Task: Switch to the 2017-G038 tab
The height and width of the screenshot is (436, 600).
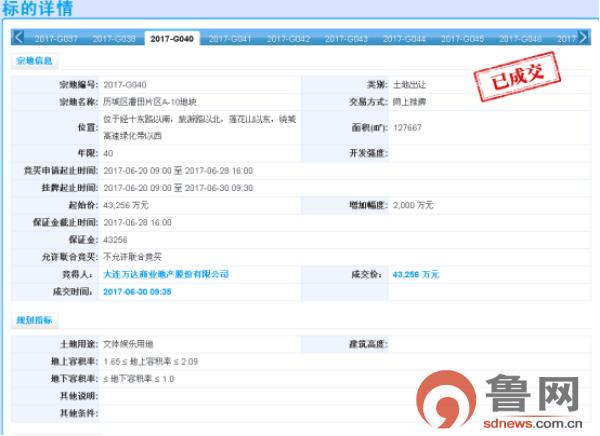Action: (113, 38)
